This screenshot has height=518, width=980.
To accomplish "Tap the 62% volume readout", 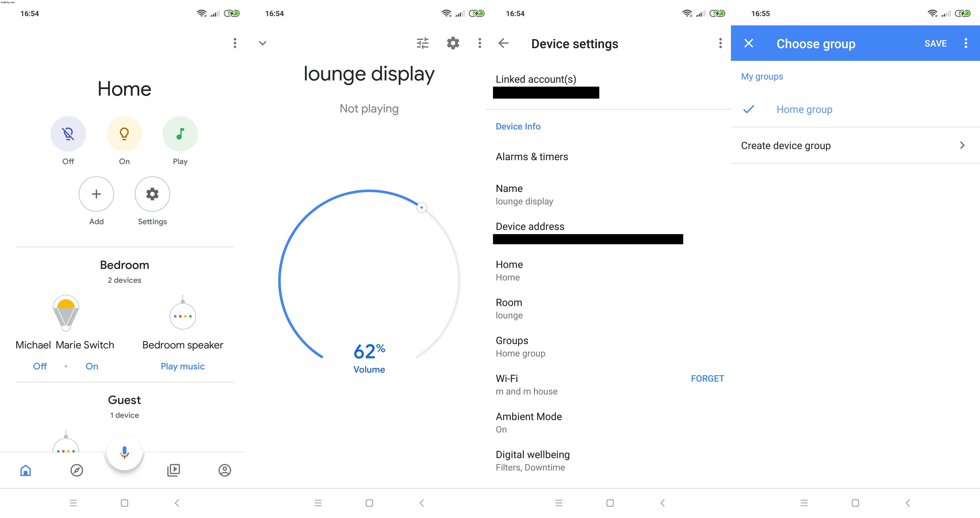I will [x=369, y=352].
